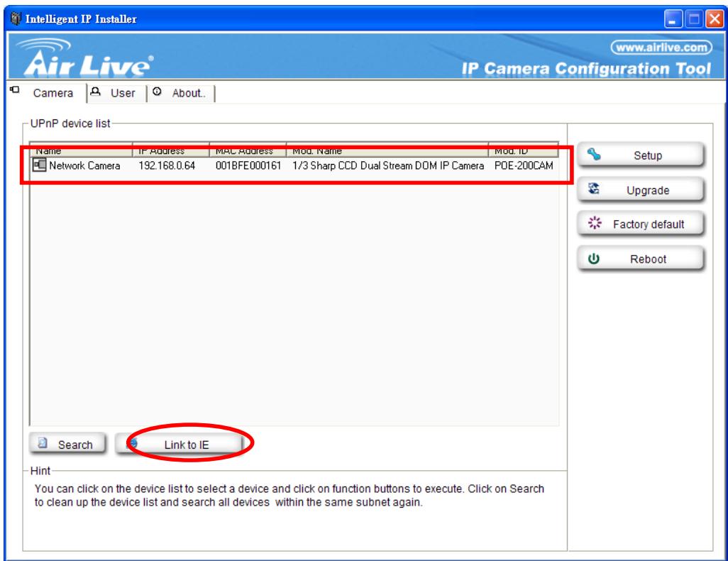Sort by the Mod. Name column header

coord(387,150)
